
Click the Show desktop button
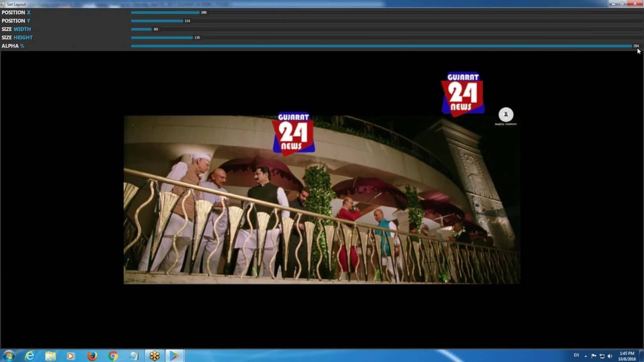tap(641, 356)
